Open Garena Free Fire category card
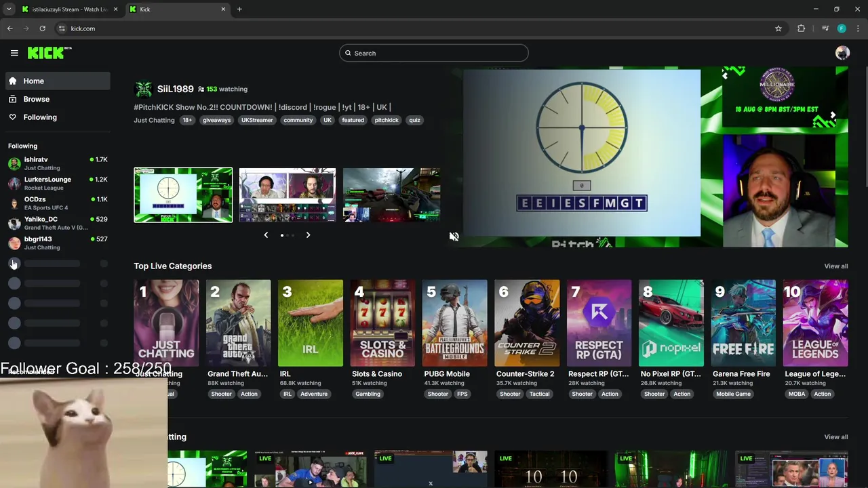Viewport: 868px width, 488px height. click(x=743, y=323)
